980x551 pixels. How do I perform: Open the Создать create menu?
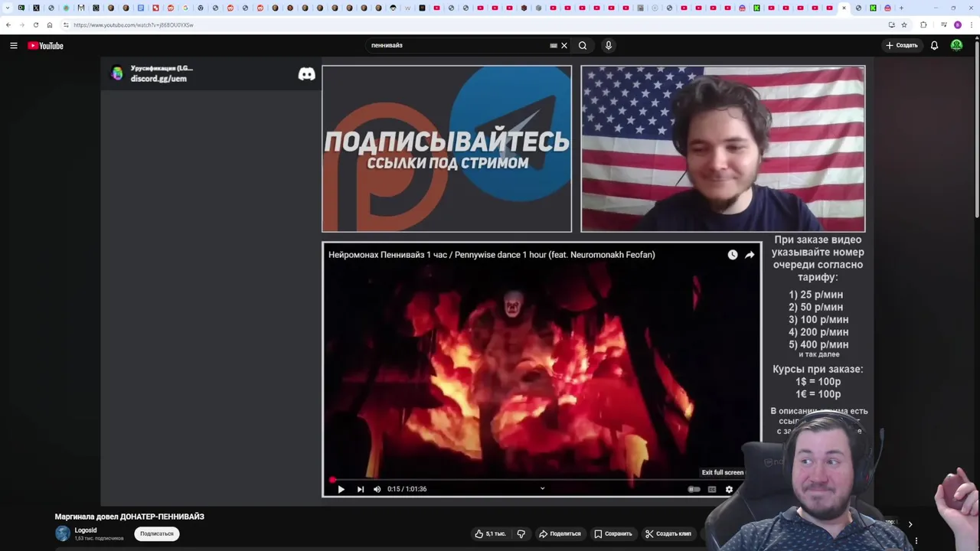901,45
